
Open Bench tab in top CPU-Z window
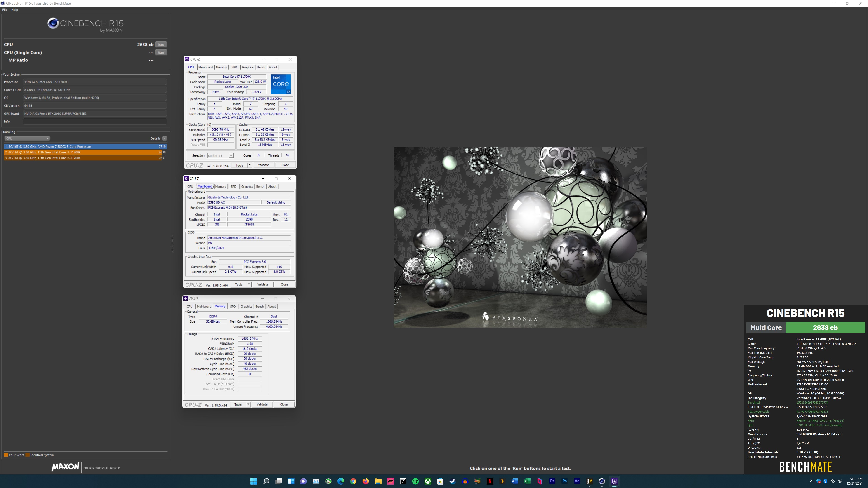[261, 67]
